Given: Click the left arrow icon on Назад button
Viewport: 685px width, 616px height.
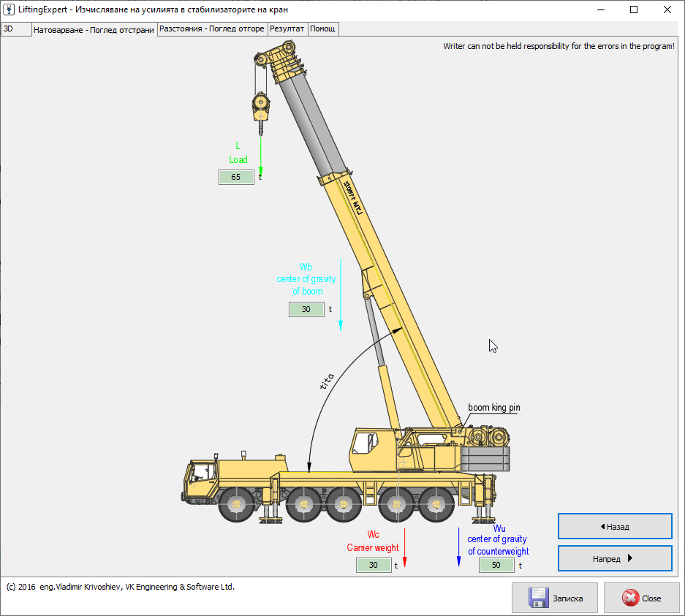Looking at the screenshot, I should pos(602,526).
